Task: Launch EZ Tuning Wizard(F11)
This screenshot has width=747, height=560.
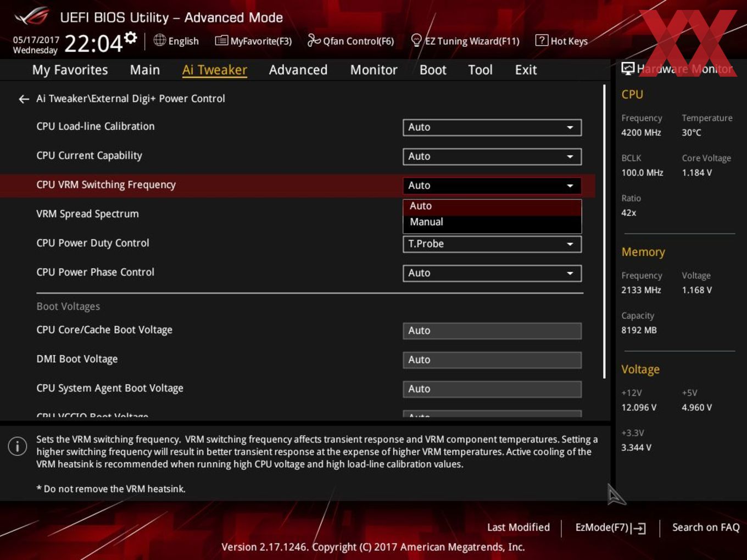Action: pyautogui.click(x=465, y=41)
